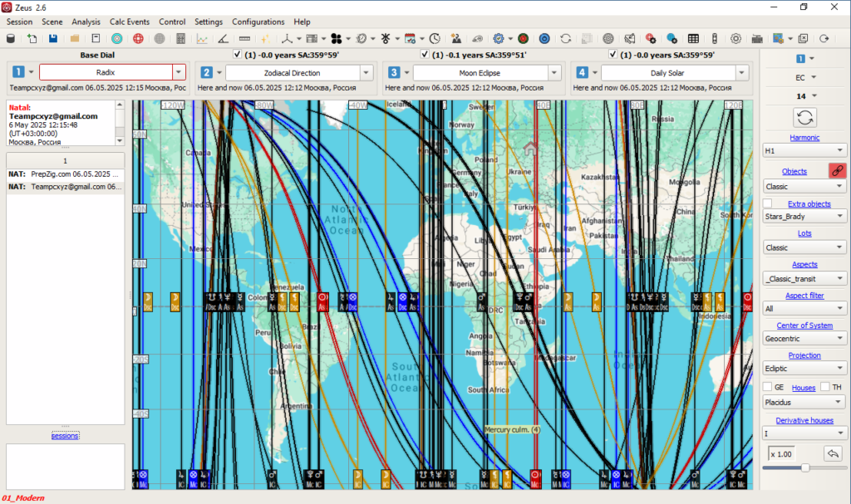Click the red chain link icon beside Objects
This screenshot has height=504, width=851.
(x=838, y=170)
